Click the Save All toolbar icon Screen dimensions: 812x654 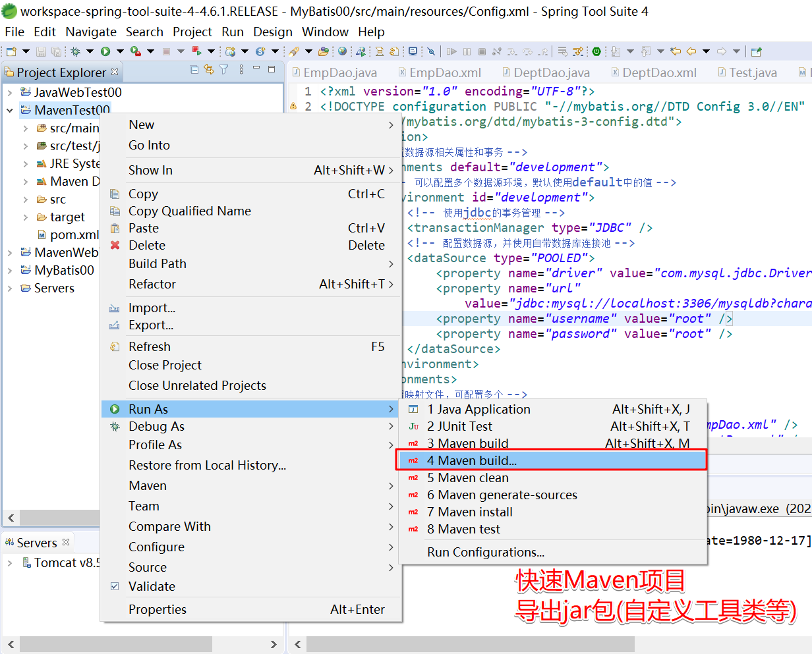point(57,51)
